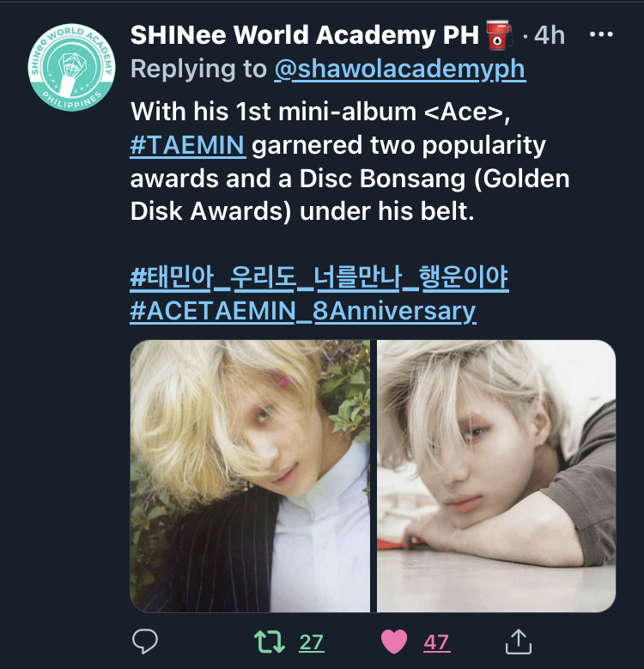Open the reply speech bubble icon
The image size is (644, 669).
[145, 642]
